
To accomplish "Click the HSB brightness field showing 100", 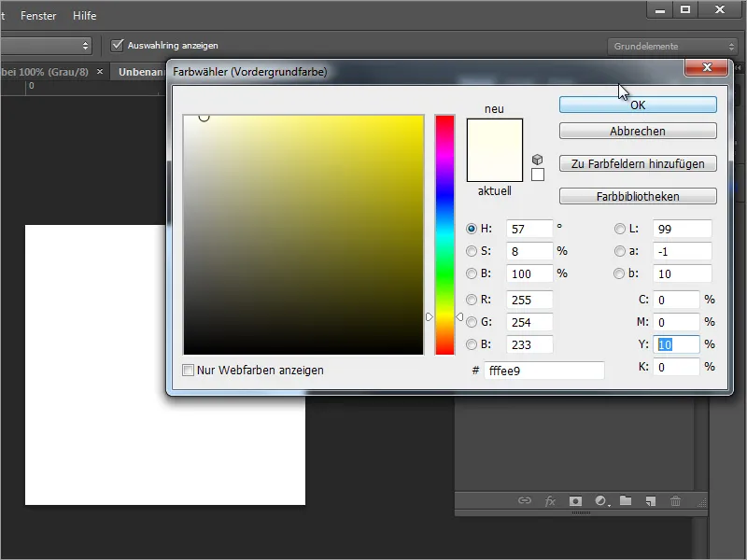I will (529, 273).
